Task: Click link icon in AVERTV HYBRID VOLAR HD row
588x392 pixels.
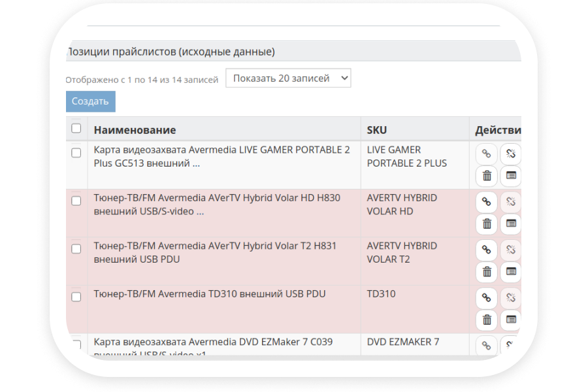Action: pyautogui.click(x=486, y=202)
